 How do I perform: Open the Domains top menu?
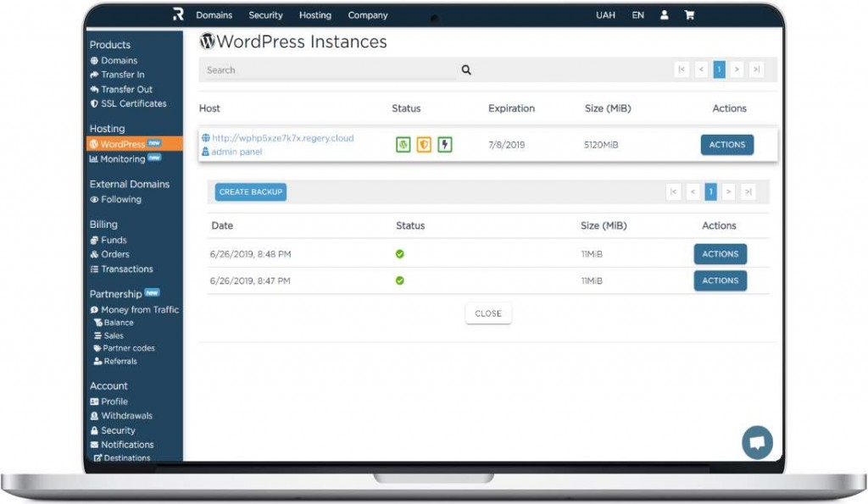[214, 15]
